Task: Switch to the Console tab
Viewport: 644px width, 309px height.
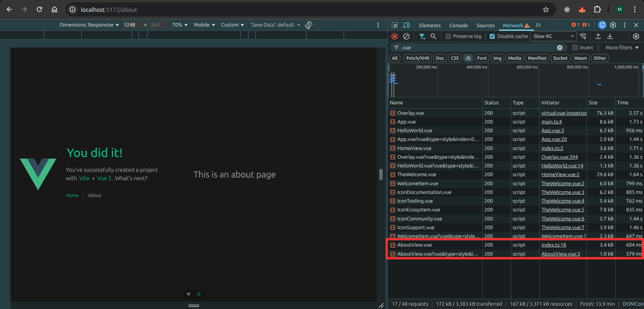Action: 458,25
